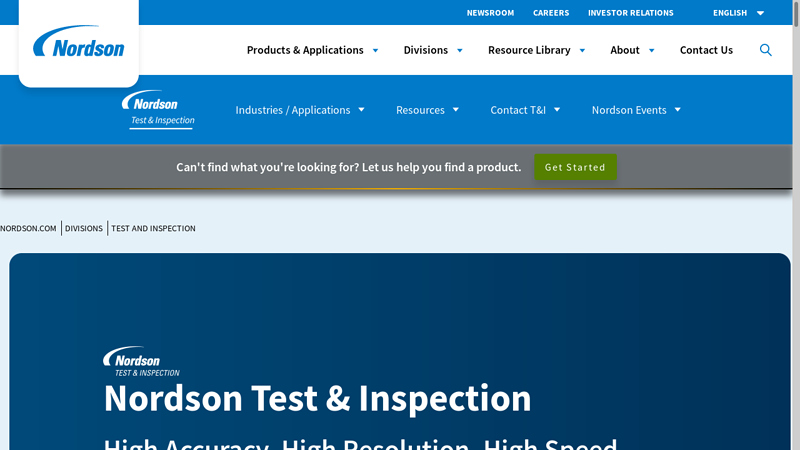The height and width of the screenshot is (450, 800).
Task: Click the Nordson Test & Inspection heading
Action: click(x=317, y=398)
